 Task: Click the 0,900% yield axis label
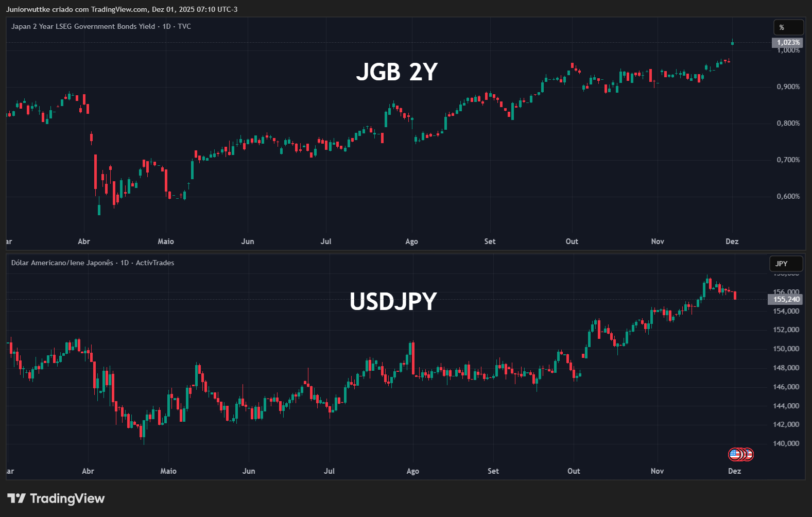click(788, 87)
